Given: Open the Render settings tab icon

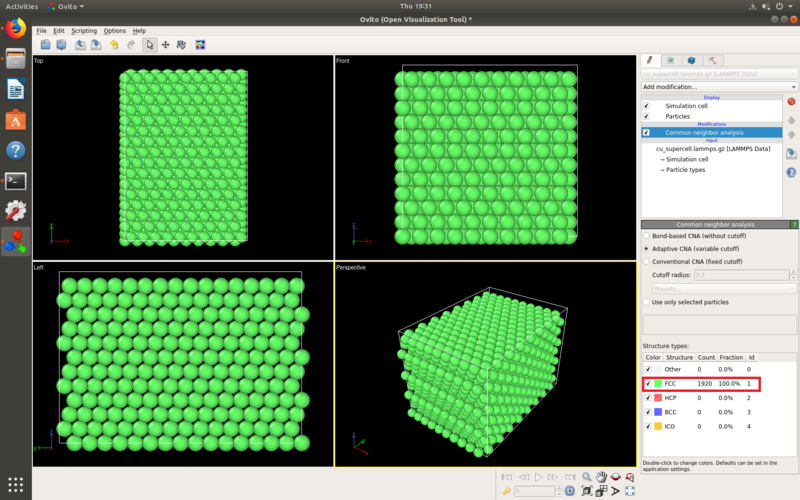Looking at the screenshot, I should [x=670, y=60].
